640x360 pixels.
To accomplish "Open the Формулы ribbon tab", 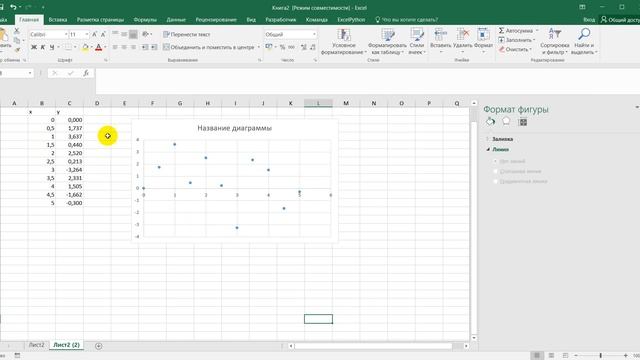I will pyautogui.click(x=145, y=20).
